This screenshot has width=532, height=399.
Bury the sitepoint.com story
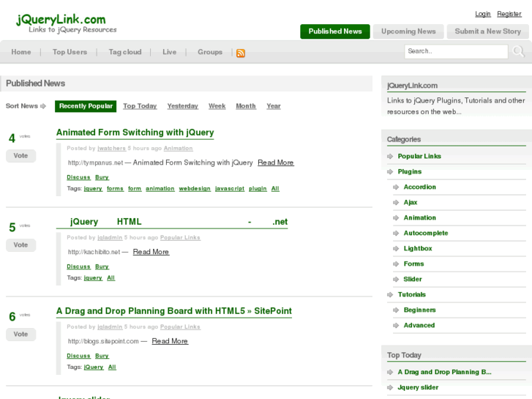coord(102,356)
